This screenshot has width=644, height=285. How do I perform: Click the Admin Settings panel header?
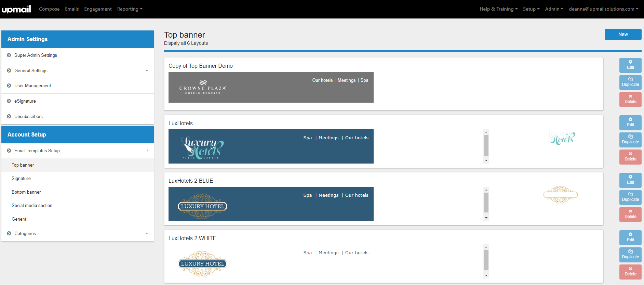(x=78, y=39)
